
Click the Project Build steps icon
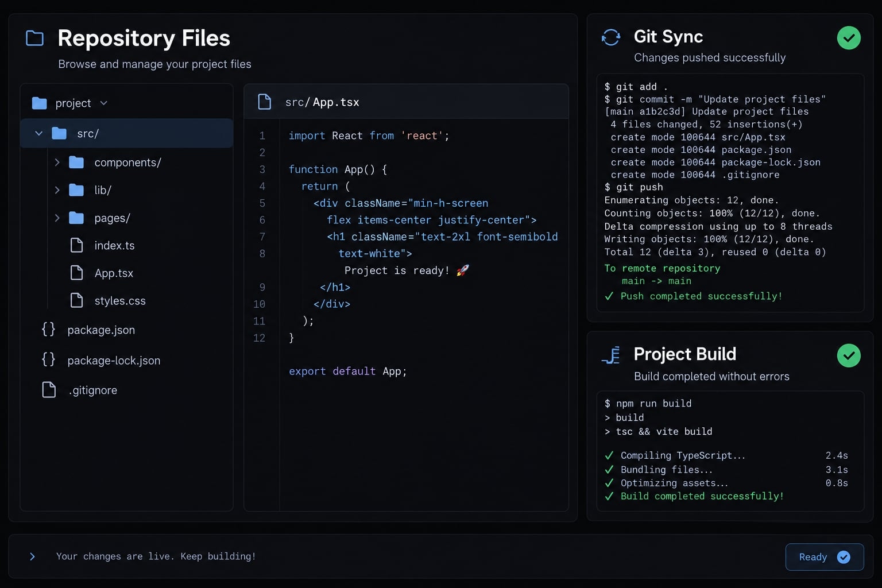tap(611, 355)
